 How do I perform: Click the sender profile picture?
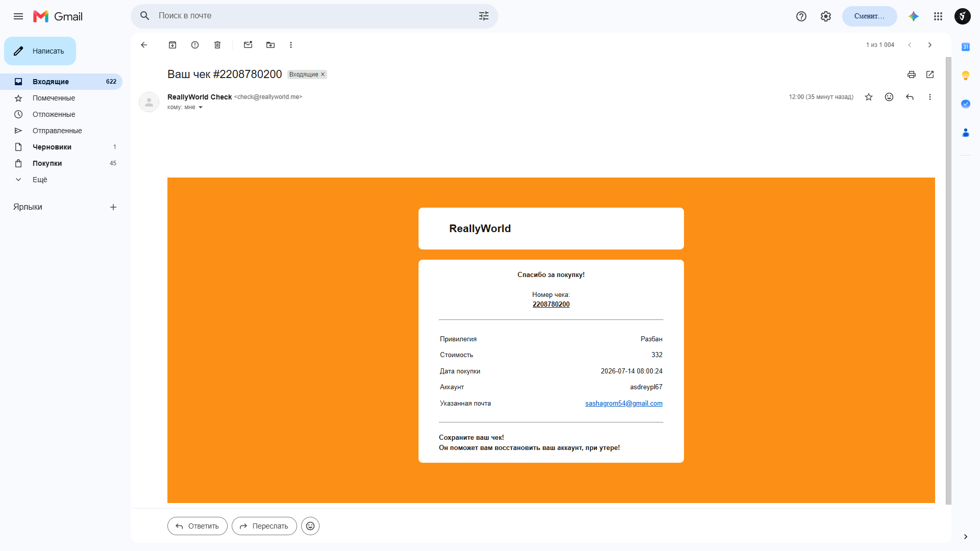pyautogui.click(x=149, y=102)
